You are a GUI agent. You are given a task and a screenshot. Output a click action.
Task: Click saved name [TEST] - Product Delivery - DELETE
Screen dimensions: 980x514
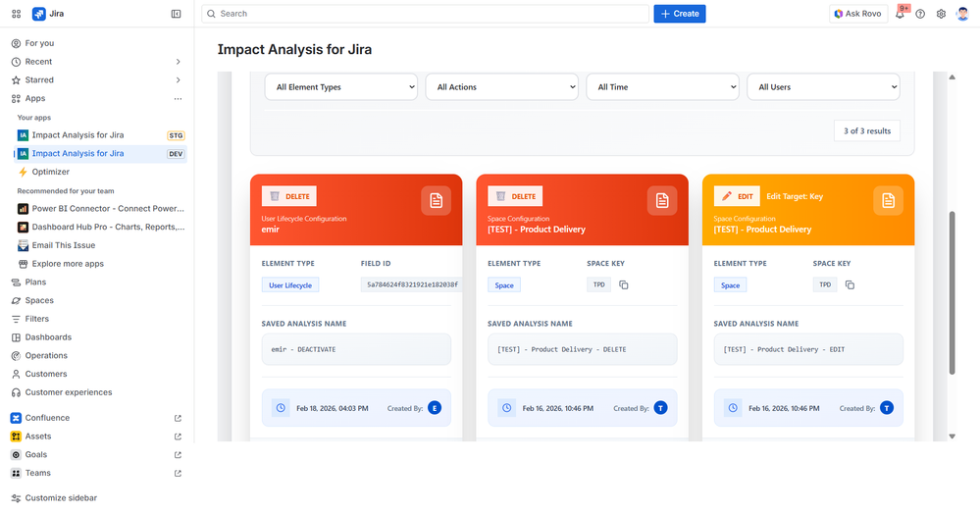(x=583, y=349)
